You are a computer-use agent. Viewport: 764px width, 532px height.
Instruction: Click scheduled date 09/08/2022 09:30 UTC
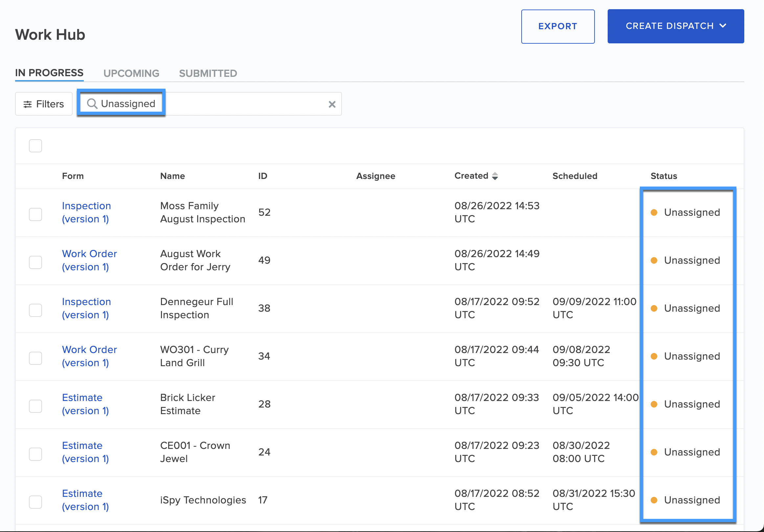[x=581, y=356]
